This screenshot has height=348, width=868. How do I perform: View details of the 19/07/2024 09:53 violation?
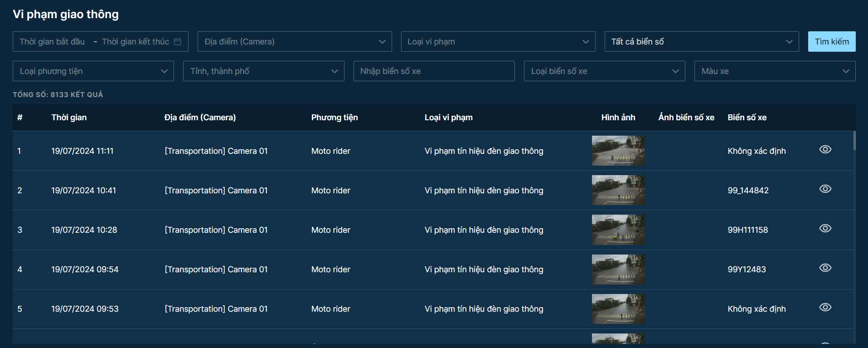click(x=825, y=307)
